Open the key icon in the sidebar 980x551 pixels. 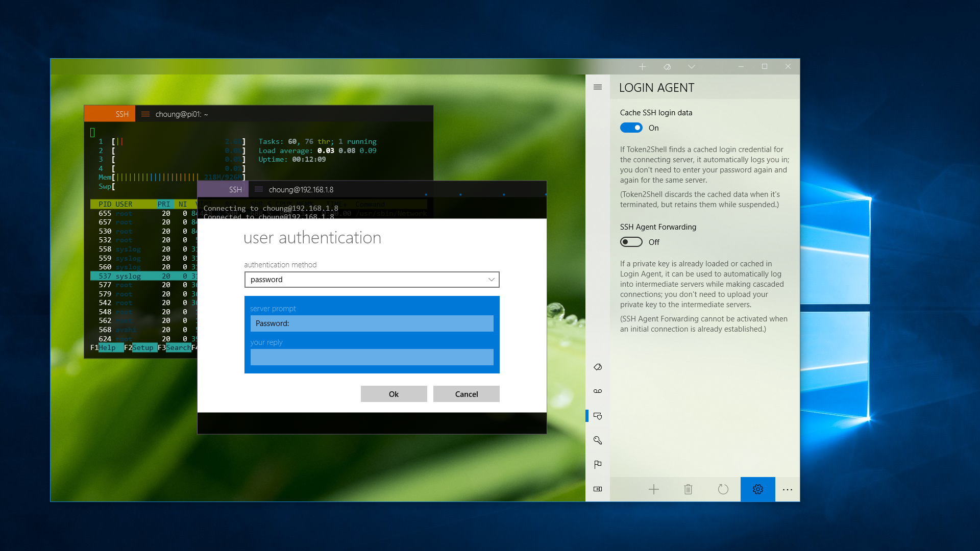point(598,440)
